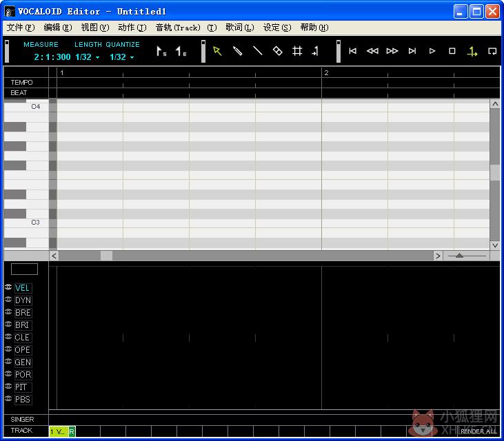The height and width of the screenshot is (441, 504).
Task: Select the OPE control parameter
Action: point(23,350)
